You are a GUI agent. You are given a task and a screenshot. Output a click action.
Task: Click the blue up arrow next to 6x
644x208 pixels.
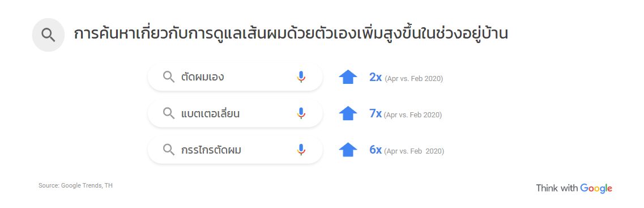tap(348, 150)
